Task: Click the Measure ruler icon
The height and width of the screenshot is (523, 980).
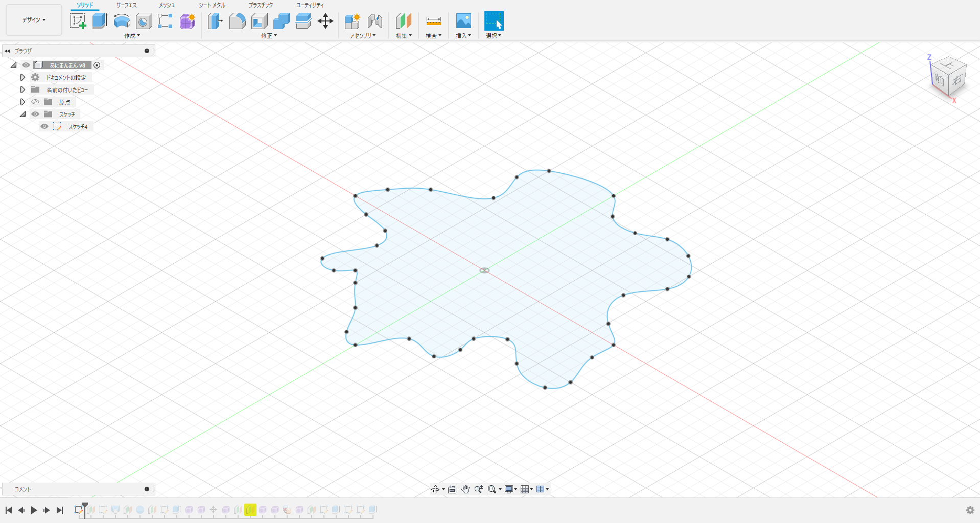Action: coord(433,21)
